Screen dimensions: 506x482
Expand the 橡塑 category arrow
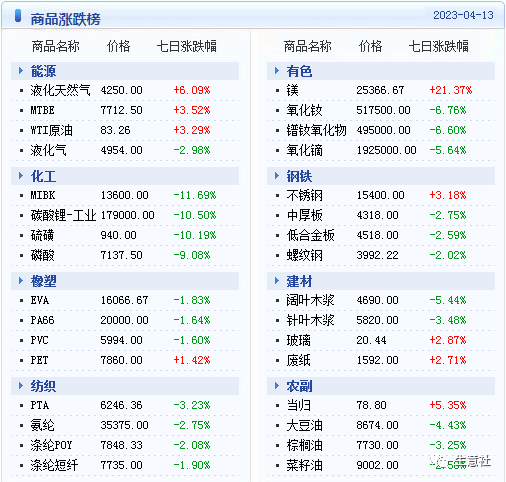[x=21, y=281]
